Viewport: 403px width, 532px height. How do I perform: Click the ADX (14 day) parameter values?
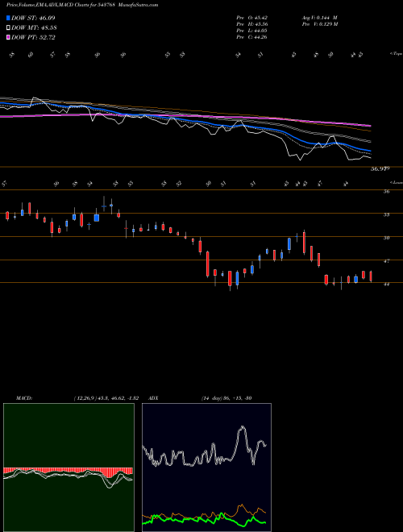[226, 398]
